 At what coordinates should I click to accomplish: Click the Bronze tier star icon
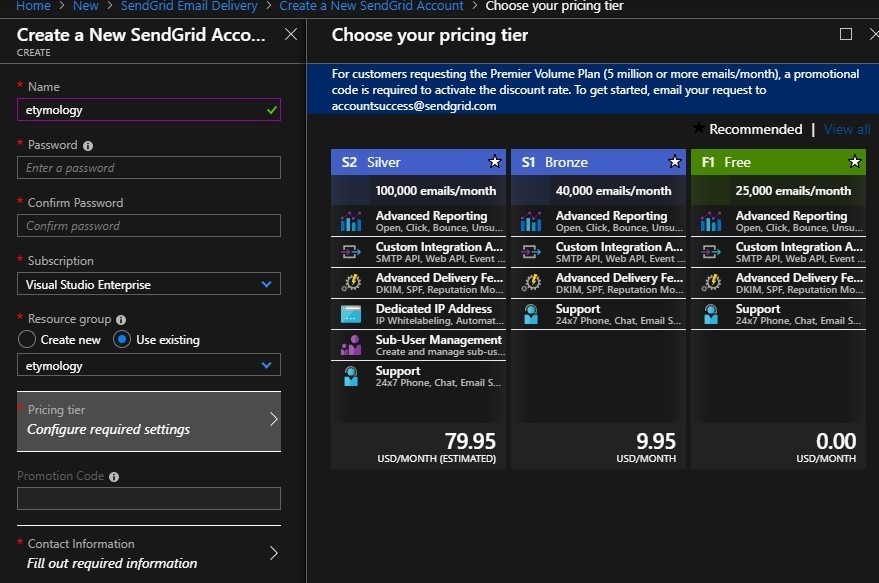[x=674, y=162]
